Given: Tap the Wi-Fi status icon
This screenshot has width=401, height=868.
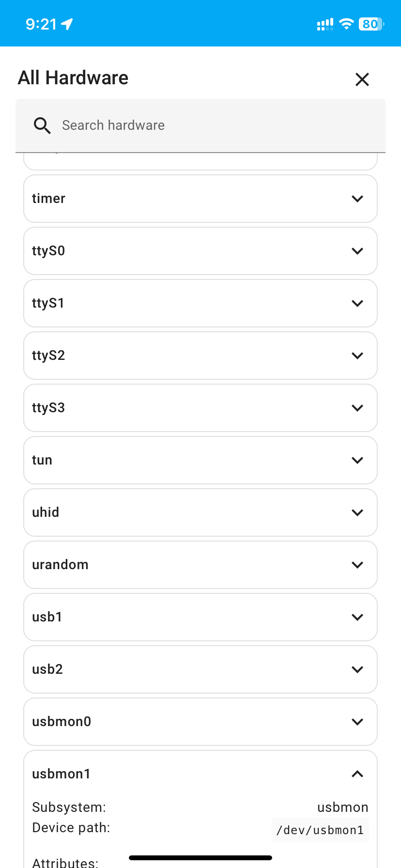Looking at the screenshot, I should tap(346, 24).
